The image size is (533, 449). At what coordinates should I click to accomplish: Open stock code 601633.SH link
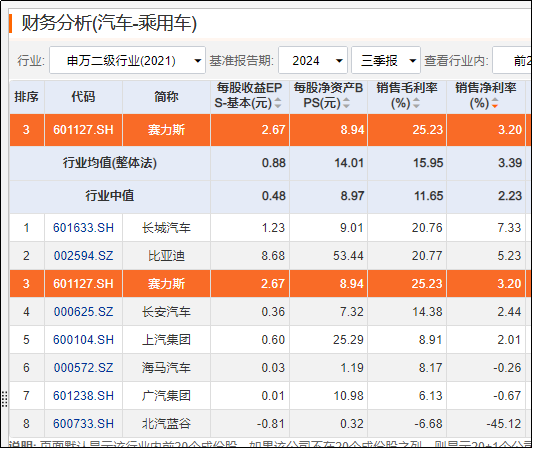83,228
